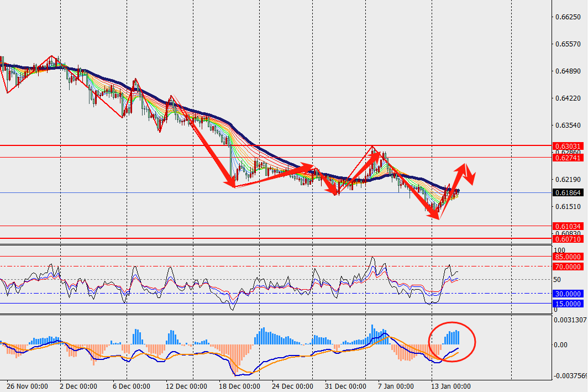Click the 30.0000 oversold level label

click(568, 294)
